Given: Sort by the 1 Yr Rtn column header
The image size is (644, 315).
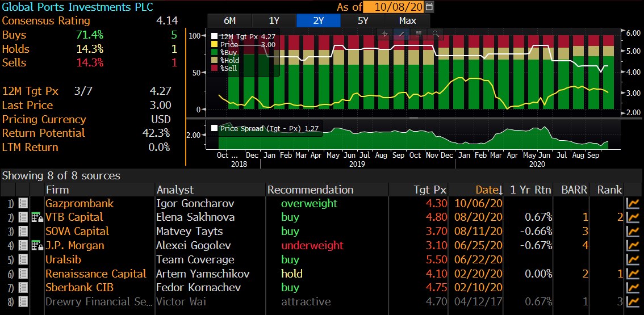Looking at the screenshot, I should (x=531, y=190).
